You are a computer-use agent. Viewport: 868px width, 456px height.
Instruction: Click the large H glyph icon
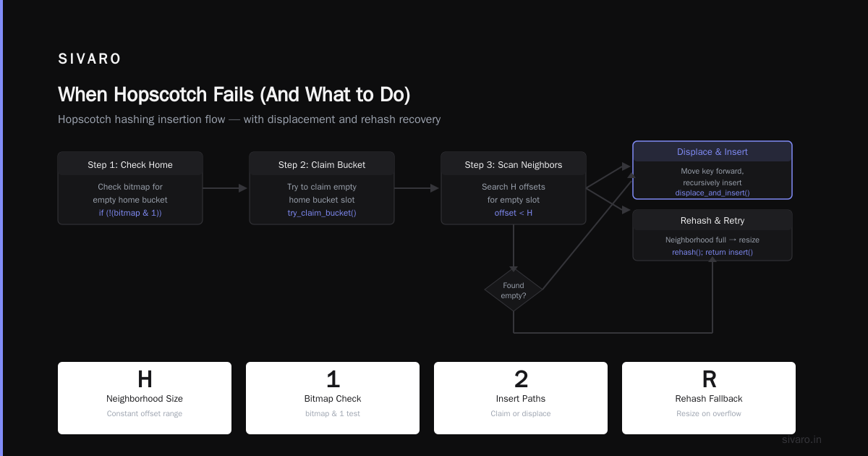pos(145,379)
